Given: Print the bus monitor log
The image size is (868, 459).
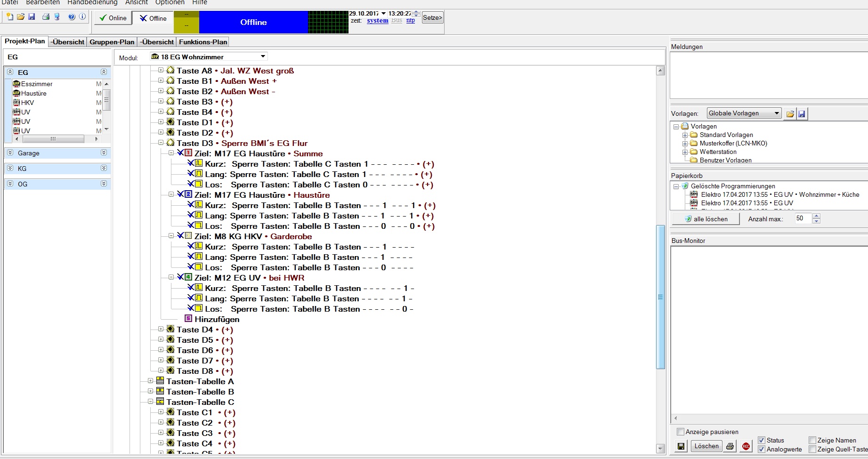Looking at the screenshot, I should coord(730,446).
